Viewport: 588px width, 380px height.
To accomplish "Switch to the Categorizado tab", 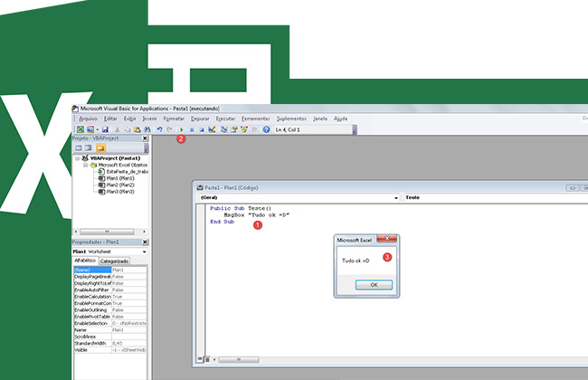I will (114, 261).
